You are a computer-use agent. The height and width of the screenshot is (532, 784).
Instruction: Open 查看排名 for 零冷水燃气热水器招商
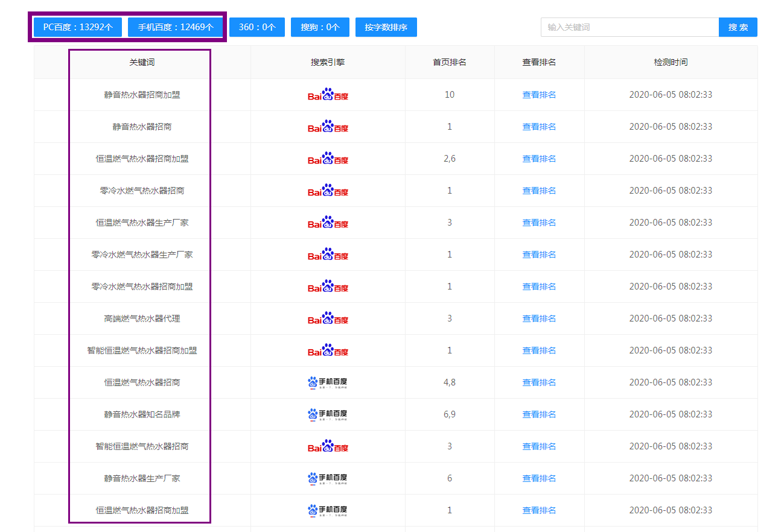(539, 191)
